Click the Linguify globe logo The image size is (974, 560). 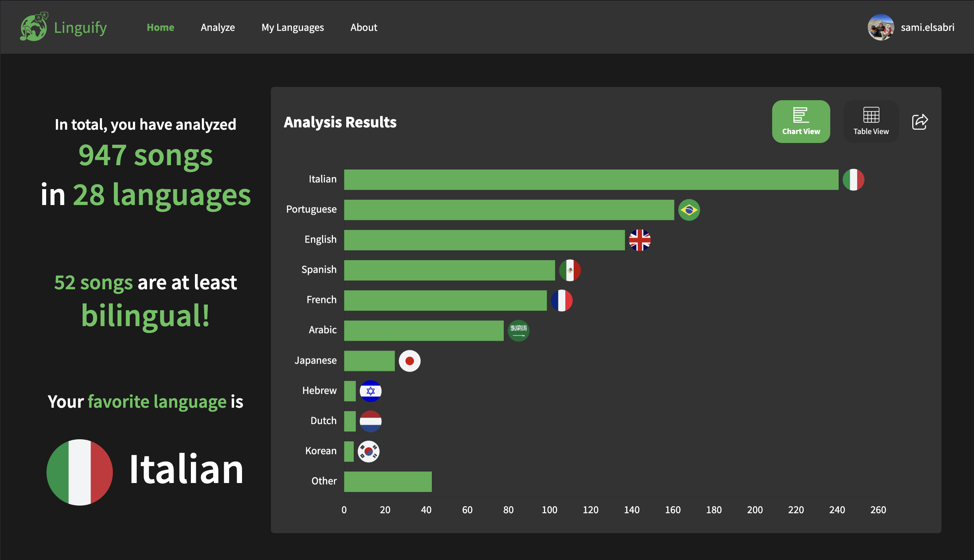[x=34, y=27]
